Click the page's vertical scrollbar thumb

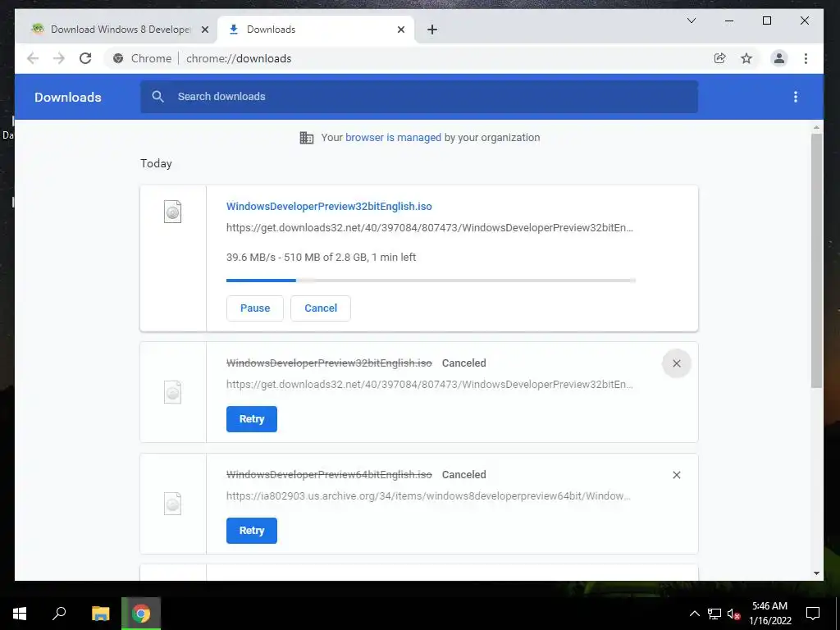point(816,261)
